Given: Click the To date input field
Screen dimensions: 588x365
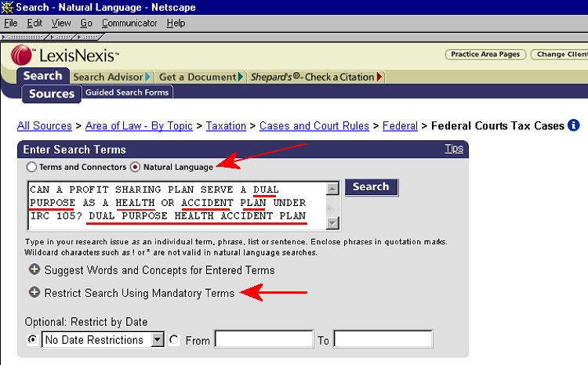Looking at the screenshot, I should click(x=383, y=339).
